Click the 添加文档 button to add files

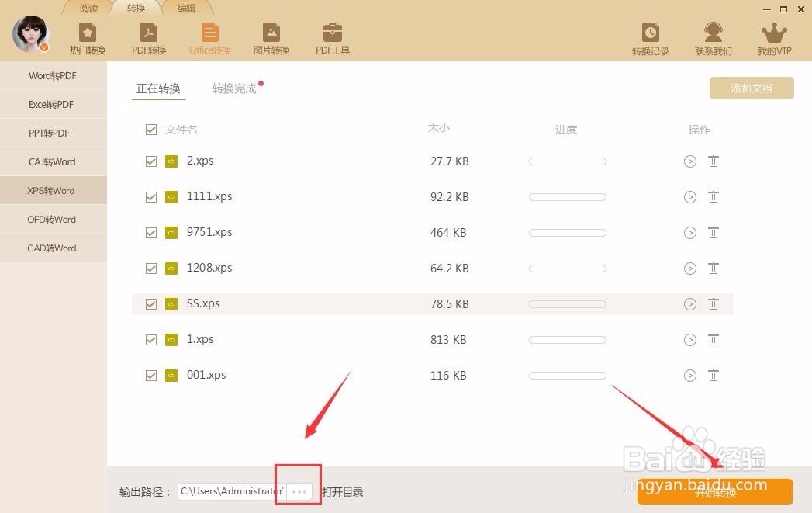(751, 88)
